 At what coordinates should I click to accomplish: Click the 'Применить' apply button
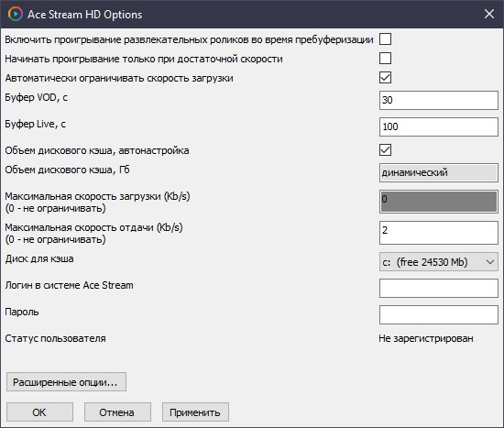coord(195,412)
